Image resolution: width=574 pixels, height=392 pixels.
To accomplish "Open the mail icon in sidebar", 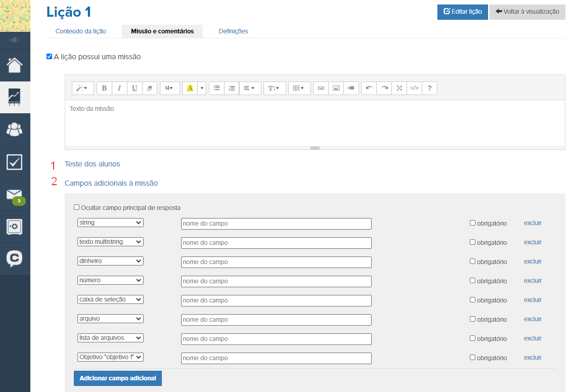I will (x=14, y=194).
